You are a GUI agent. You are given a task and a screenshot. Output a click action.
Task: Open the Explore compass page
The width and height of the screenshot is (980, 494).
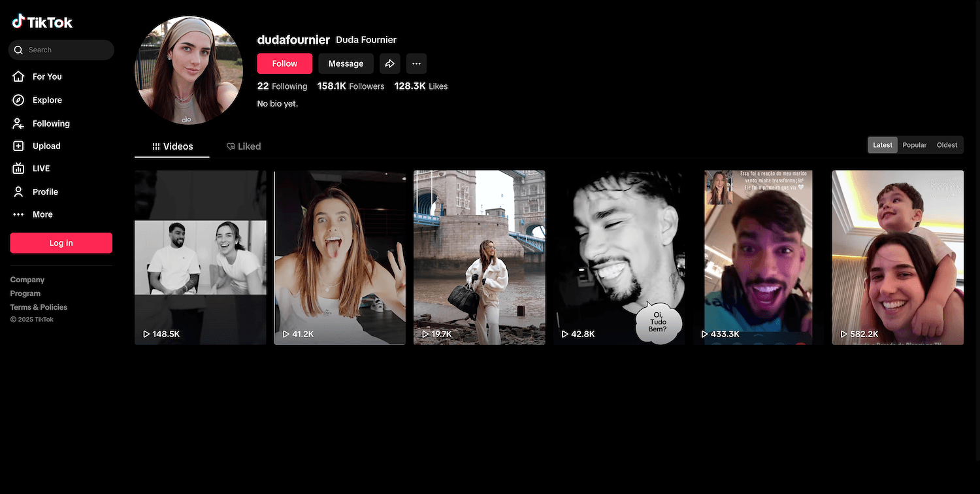click(47, 100)
